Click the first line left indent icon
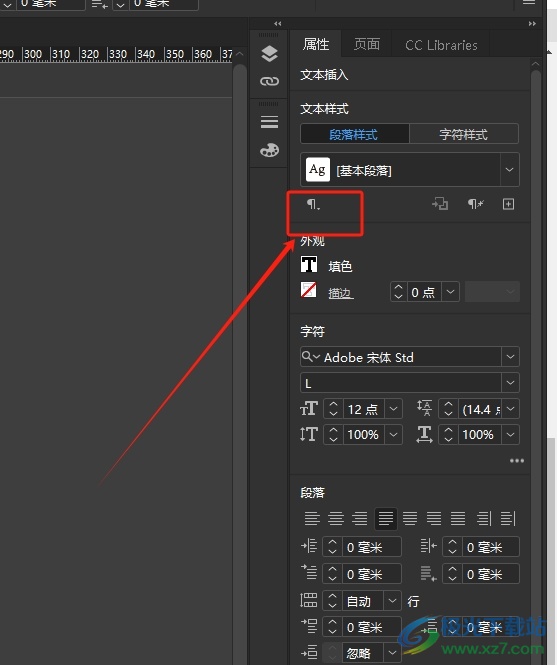The width and height of the screenshot is (557, 665). click(309, 572)
